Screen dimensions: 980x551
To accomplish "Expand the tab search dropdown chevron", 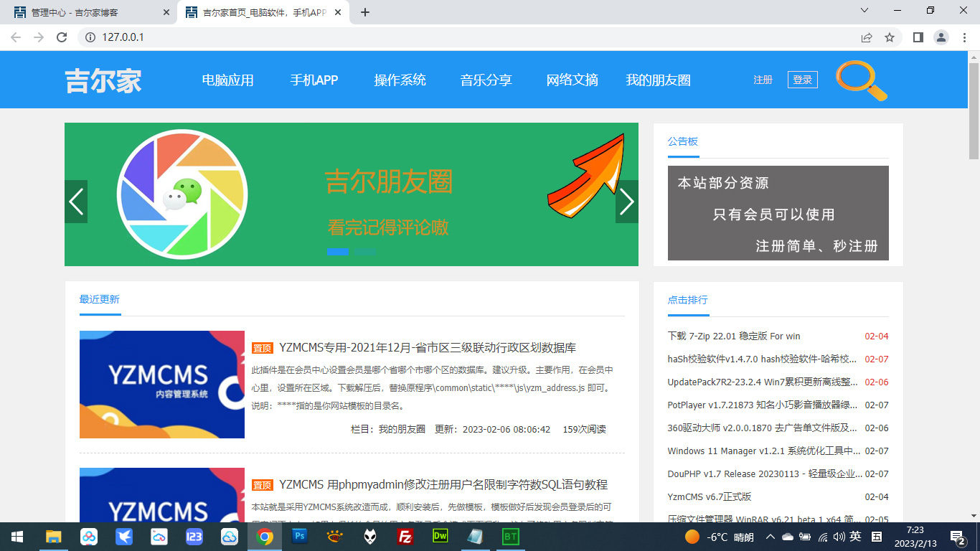I will 864,11.
